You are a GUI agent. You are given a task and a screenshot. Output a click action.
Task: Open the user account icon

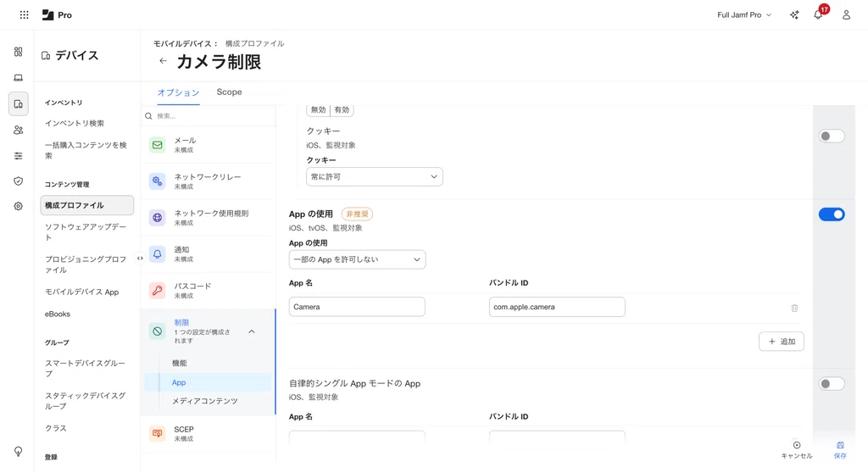(846, 15)
